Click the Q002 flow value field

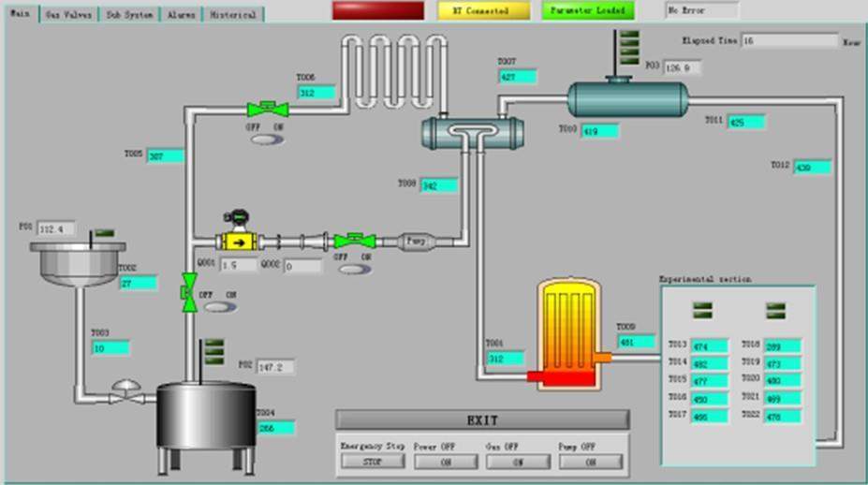click(x=302, y=266)
